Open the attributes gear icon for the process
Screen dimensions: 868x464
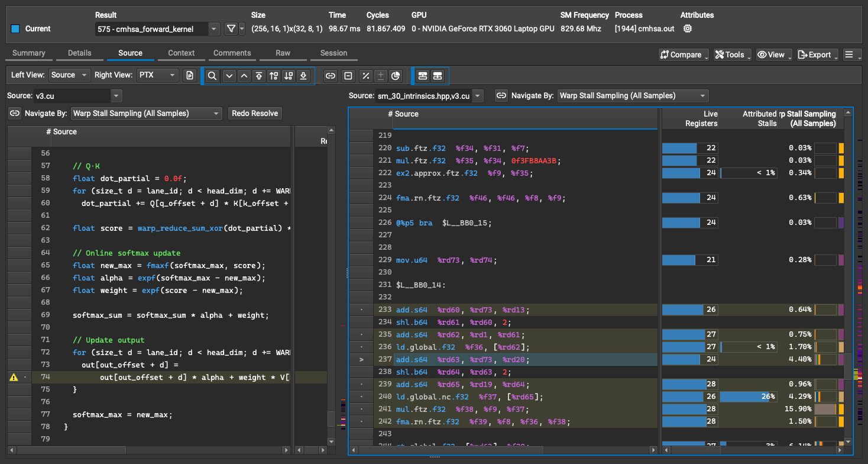(x=687, y=28)
